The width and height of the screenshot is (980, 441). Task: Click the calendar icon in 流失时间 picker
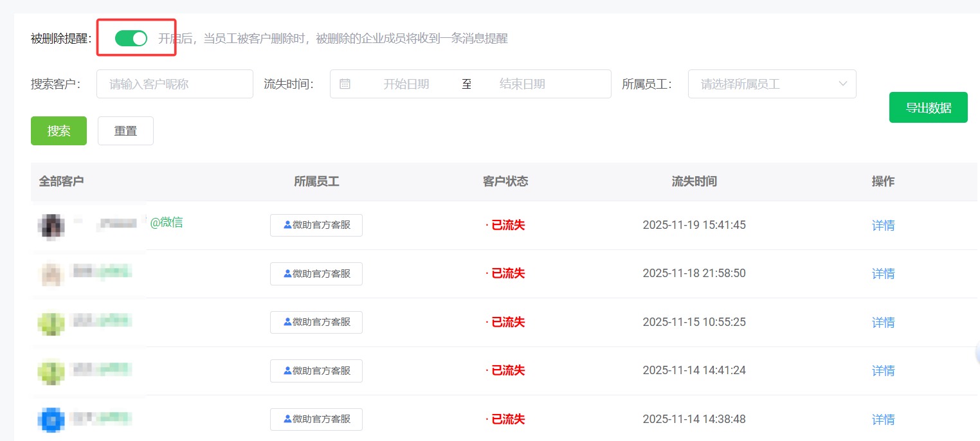point(345,84)
